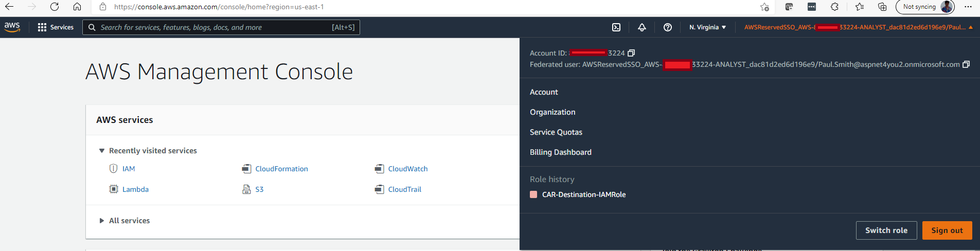
Task: Open the Lambda service link
Action: [x=135, y=189]
